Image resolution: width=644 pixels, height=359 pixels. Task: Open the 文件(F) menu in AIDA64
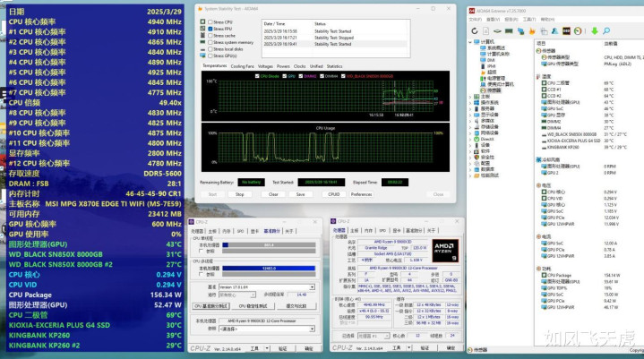(x=476, y=20)
